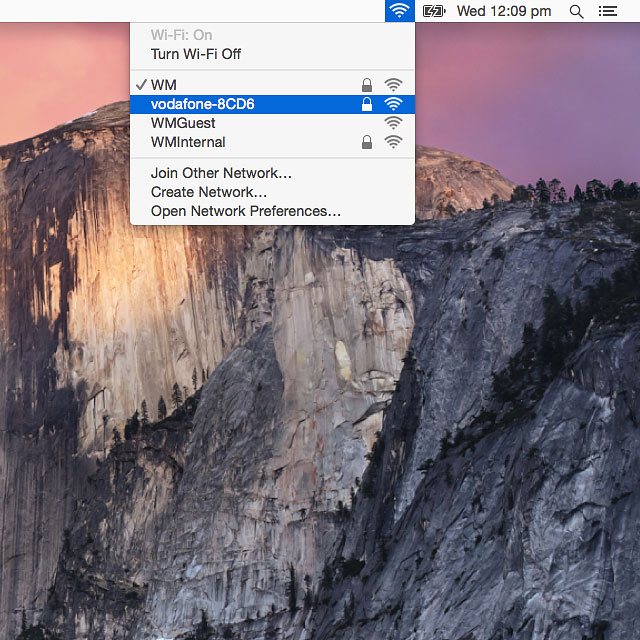Join the vodafone-8CD6 network
The image size is (640, 640).
point(272,104)
